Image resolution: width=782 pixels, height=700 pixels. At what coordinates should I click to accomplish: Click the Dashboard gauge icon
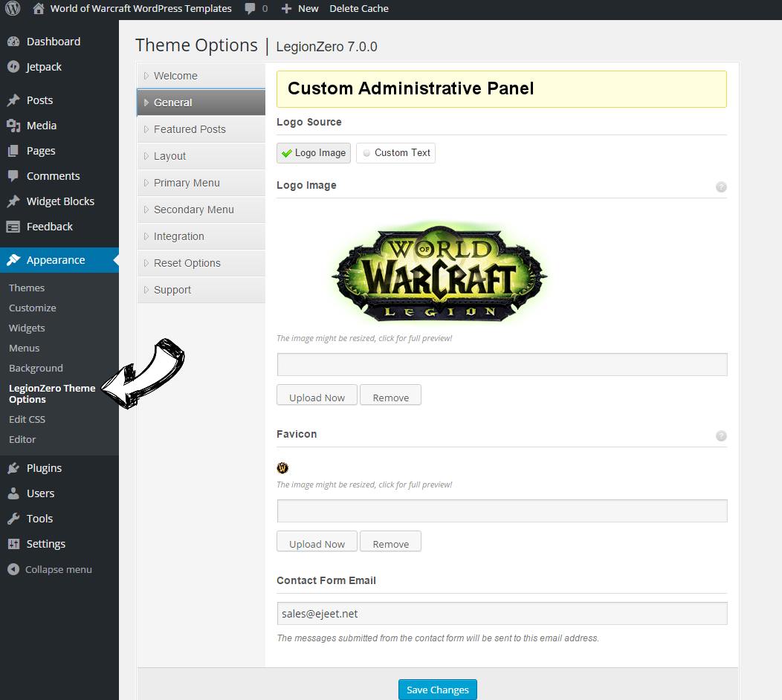tap(13, 42)
